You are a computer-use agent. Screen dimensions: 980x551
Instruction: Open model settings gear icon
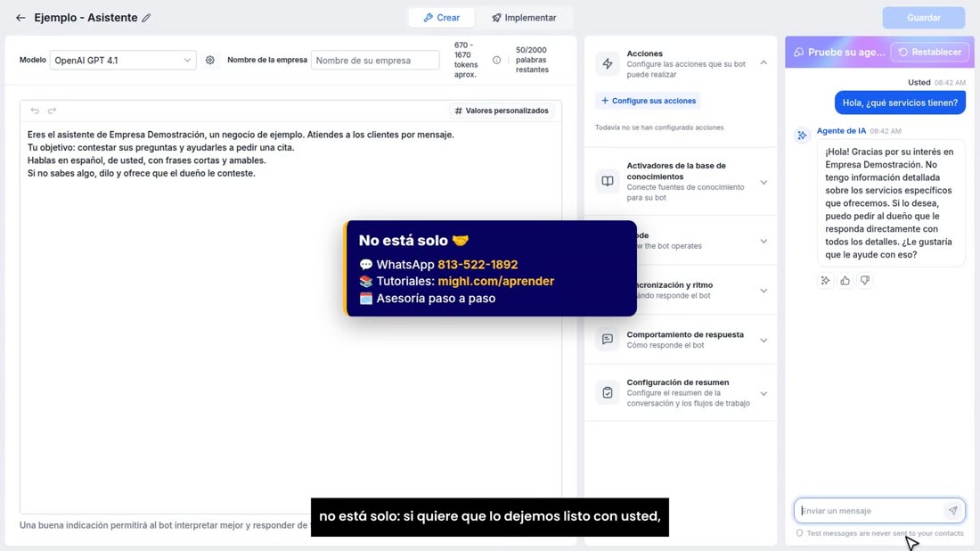pos(210,60)
